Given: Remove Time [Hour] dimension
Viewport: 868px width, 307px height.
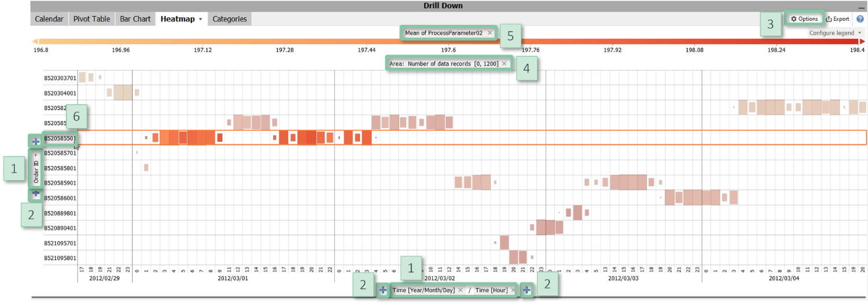Looking at the screenshot, I should [513, 290].
